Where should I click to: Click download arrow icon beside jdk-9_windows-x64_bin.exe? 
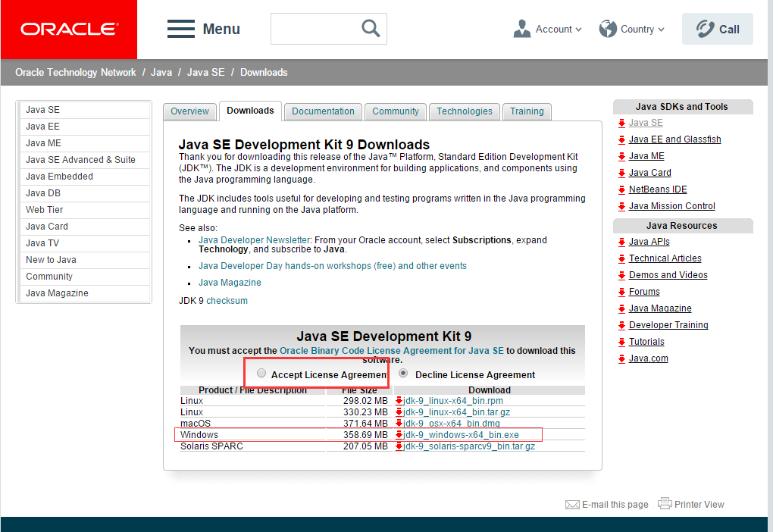click(399, 435)
